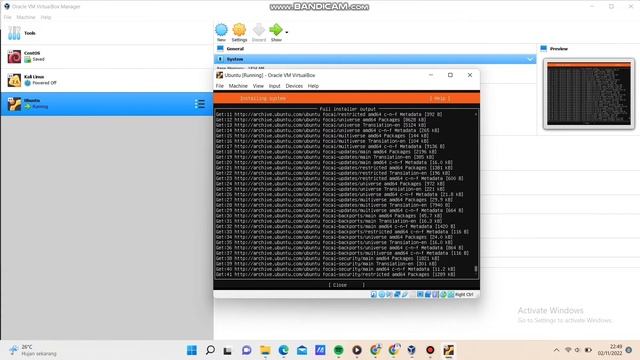Click audio icon in VM status bar
The height and width of the screenshot is (360, 640).
click(389, 294)
